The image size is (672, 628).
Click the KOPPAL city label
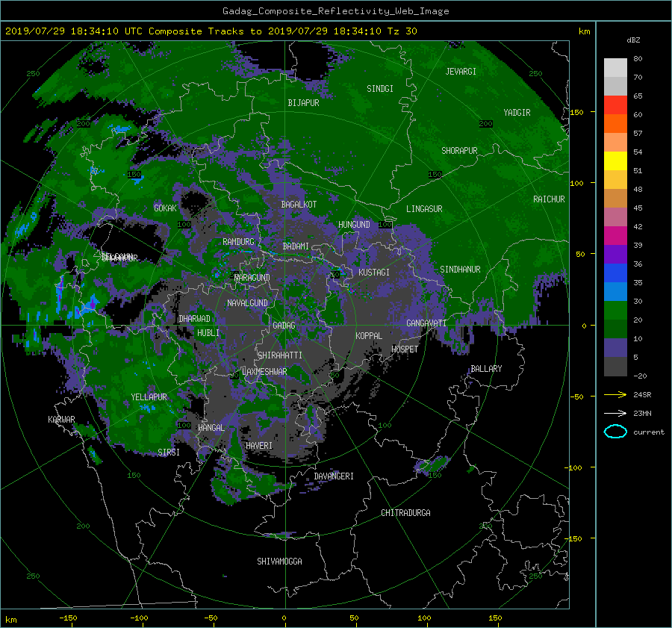(x=369, y=336)
